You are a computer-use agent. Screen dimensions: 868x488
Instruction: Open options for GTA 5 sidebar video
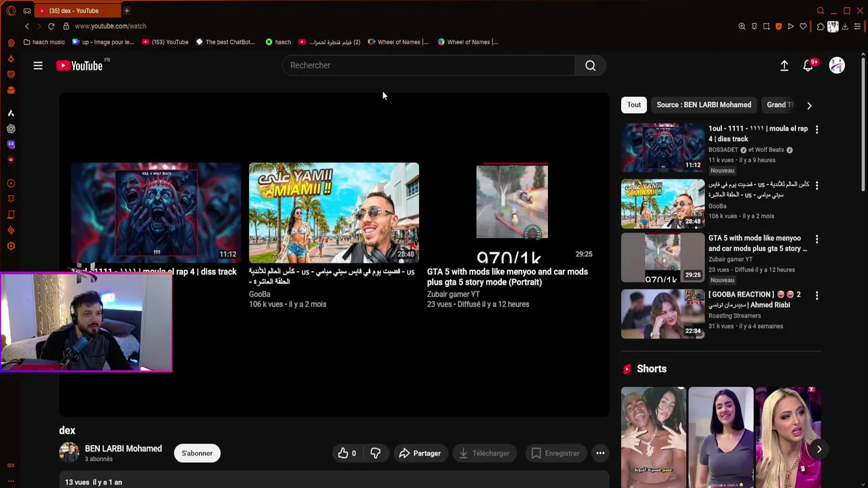tap(816, 239)
